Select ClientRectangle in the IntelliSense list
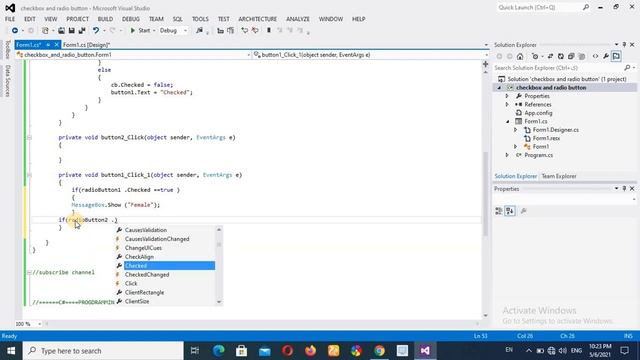The width and height of the screenshot is (640, 360). [144, 293]
